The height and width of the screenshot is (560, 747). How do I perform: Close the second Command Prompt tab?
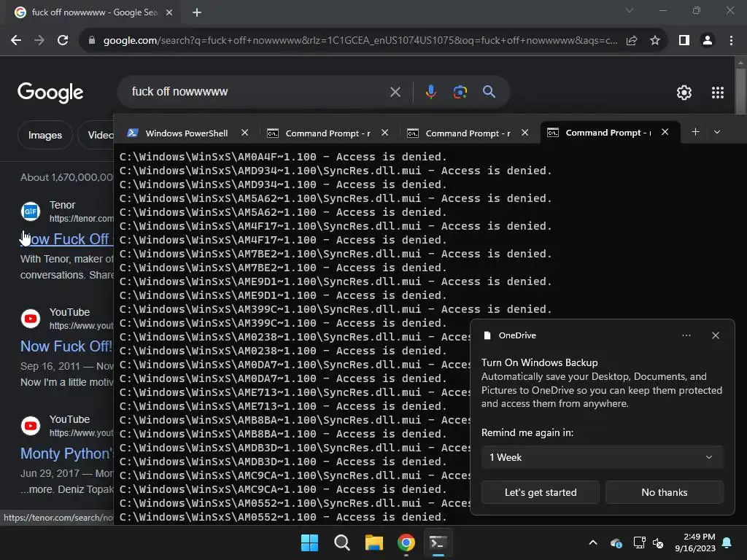click(525, 133)
